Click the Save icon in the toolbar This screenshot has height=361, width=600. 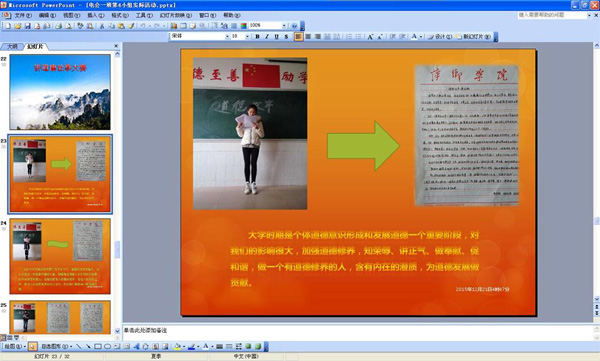[28, 26]
